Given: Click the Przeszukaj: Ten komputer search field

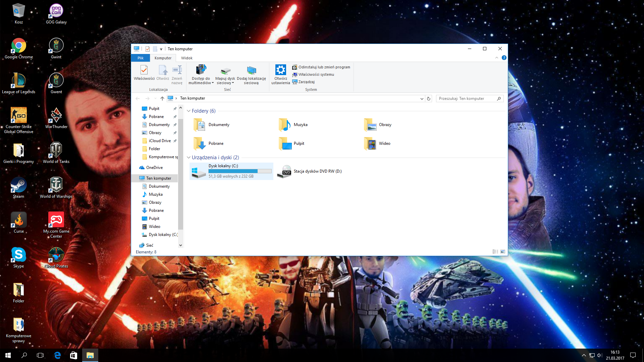Looking at the screenshot, I should click(469, 99).
